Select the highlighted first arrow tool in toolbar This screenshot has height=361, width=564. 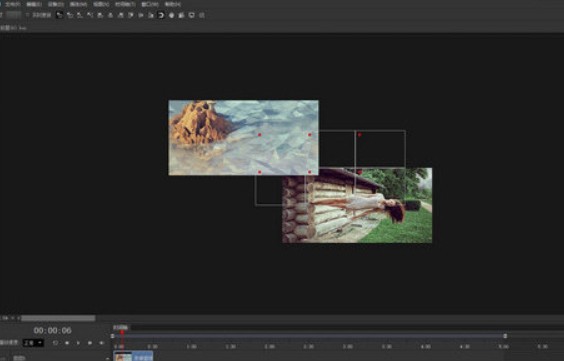pyautogui.click(x=60, y=15)
